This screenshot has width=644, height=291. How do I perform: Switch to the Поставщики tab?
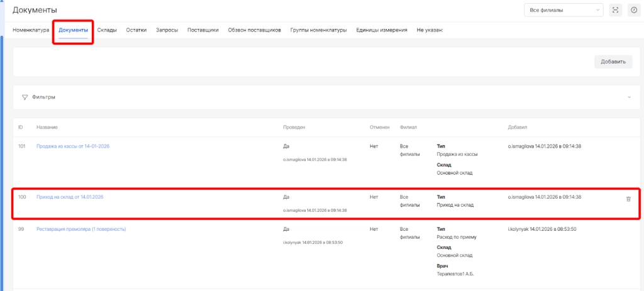(203, 30)
